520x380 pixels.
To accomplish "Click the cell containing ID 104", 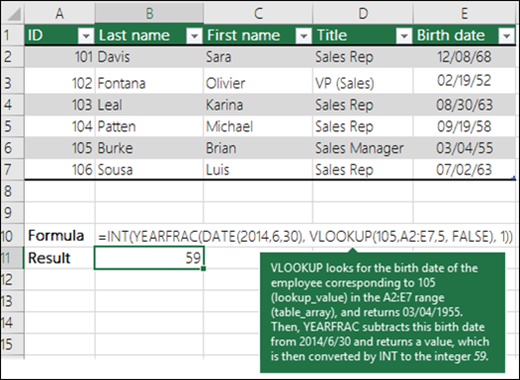I will pyautogui.click(x=60, y=126).
